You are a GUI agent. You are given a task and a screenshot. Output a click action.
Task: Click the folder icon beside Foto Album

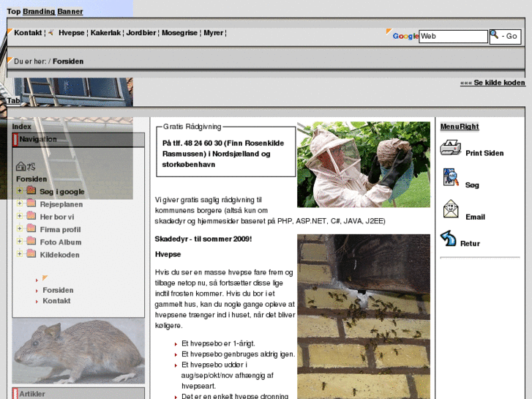point(31,241)
